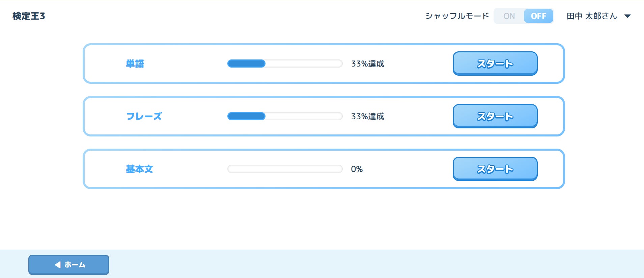This screenshot has width=644, height=278.
Task: Click the empty 基本文 progress bar
Action: (285, 169)
